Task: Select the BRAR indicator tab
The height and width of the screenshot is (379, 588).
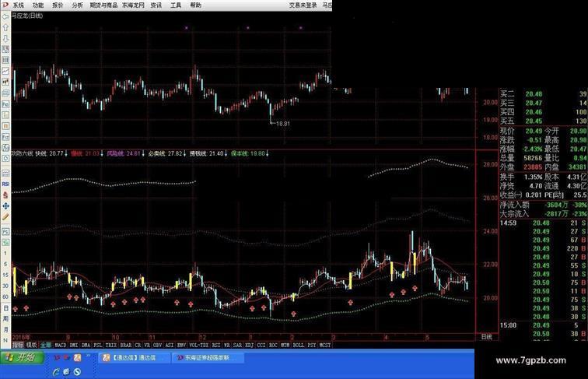Action: pyautogui.click(x=126, y=345)
